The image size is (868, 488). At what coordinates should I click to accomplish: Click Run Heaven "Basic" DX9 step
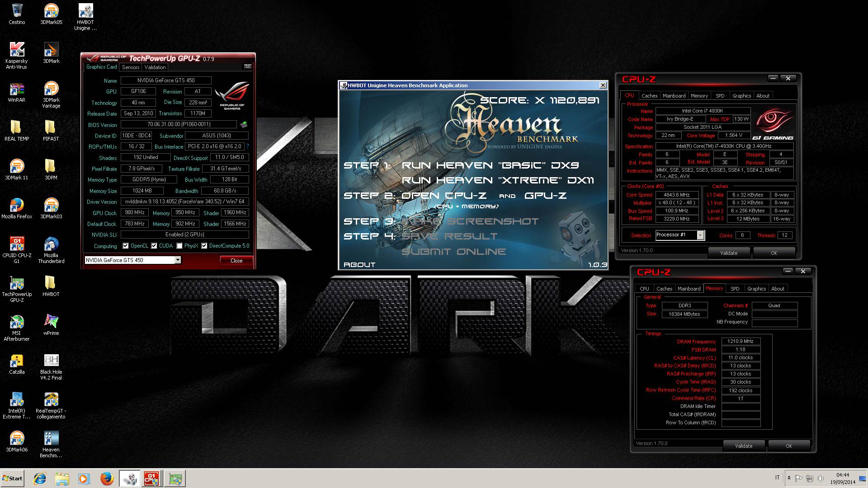[490, 165]
